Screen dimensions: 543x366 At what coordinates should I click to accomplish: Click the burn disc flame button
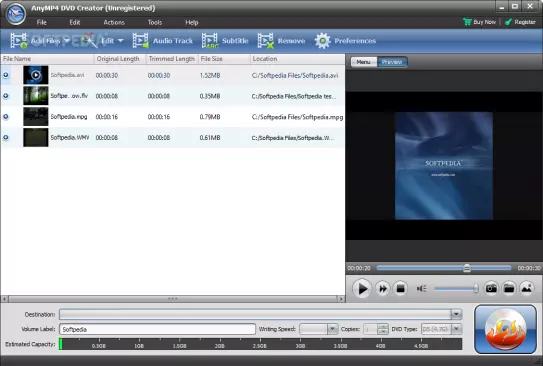click(505, 329)
